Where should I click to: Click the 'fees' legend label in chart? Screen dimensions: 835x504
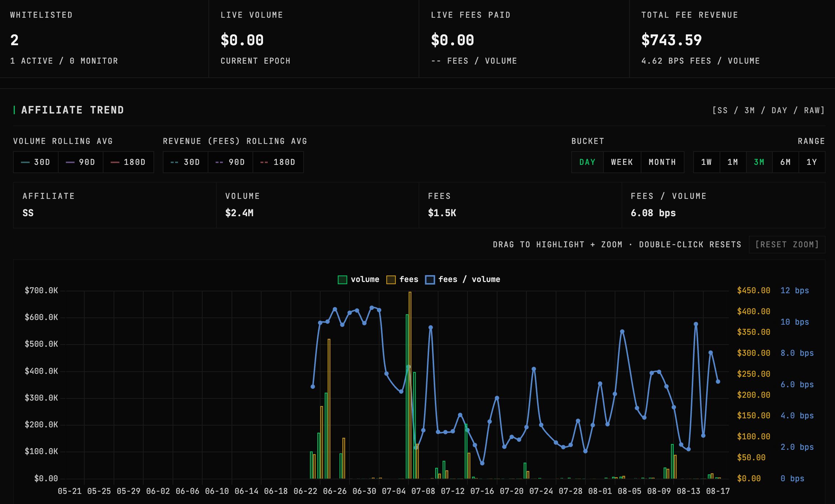point(409,279)
